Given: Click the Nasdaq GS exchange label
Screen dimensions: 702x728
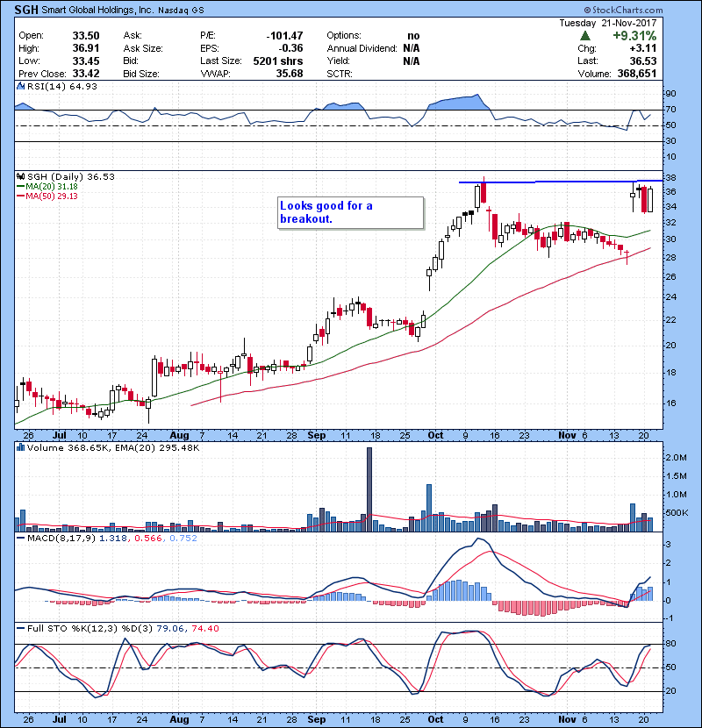Looking at the screenshot, I should [x=181, y=11].
